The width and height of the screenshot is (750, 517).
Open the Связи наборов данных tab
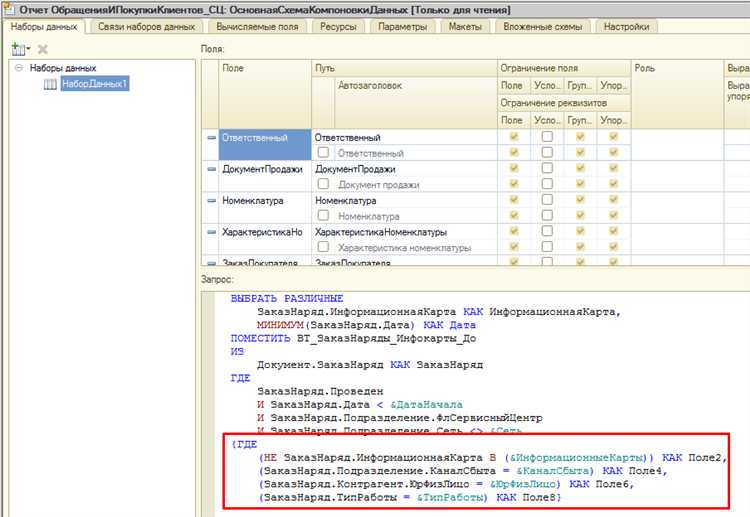tap(146, 27)
